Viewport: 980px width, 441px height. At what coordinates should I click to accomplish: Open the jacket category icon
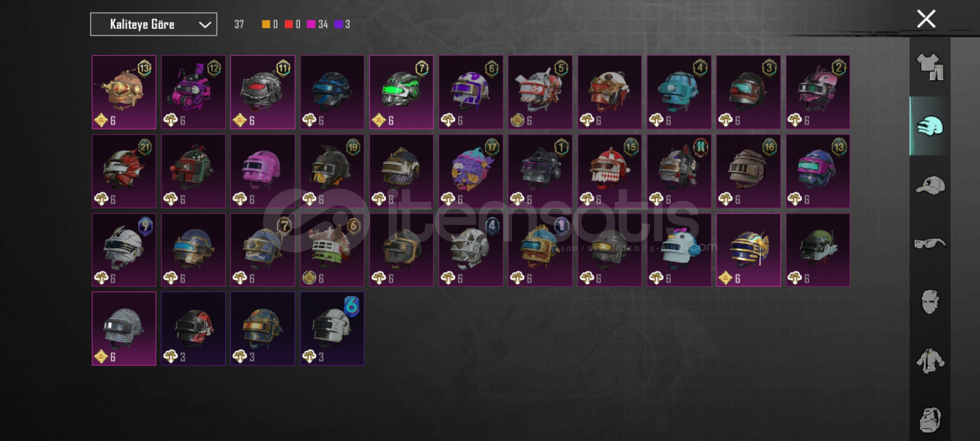[x=930, y=361]
